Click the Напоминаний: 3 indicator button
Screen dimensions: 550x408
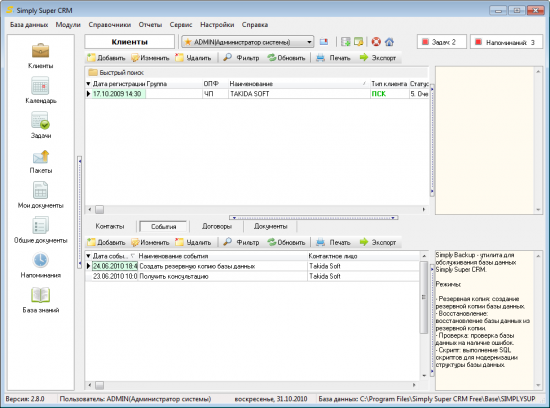506,42
